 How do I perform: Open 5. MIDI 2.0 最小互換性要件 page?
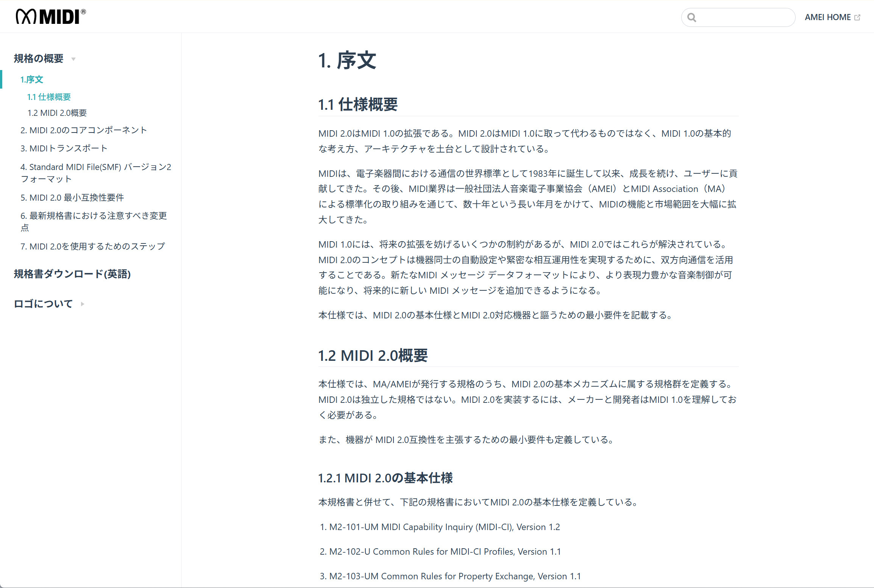pyautogui.click(x=72, y=198)
